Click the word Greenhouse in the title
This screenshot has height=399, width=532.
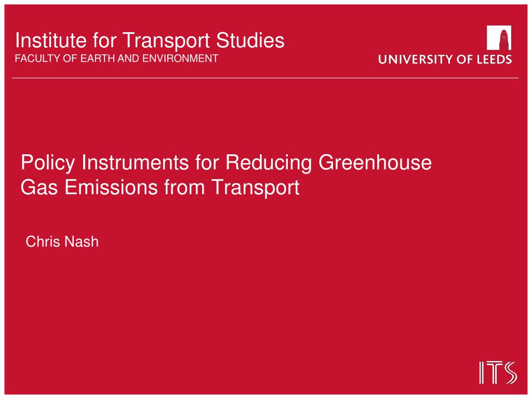pyautogui.click(x=375, y=162)
